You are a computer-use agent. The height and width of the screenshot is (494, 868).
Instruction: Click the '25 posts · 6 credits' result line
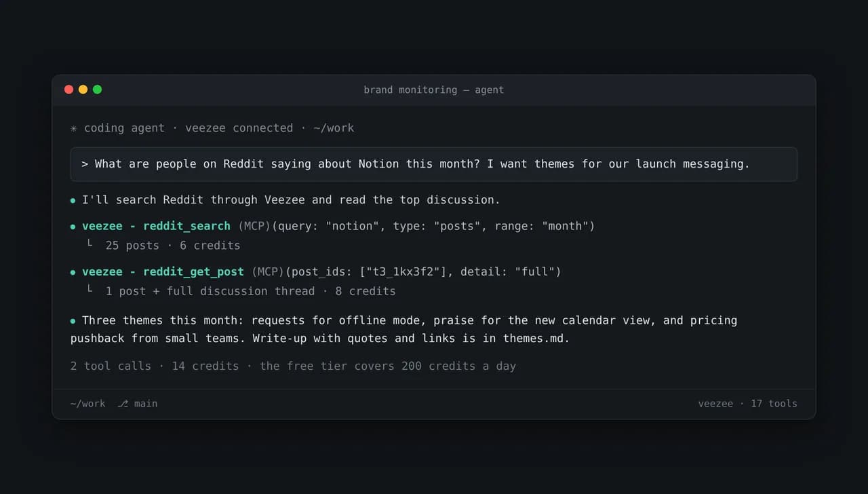pyautogui.click(x=173, y=246)
